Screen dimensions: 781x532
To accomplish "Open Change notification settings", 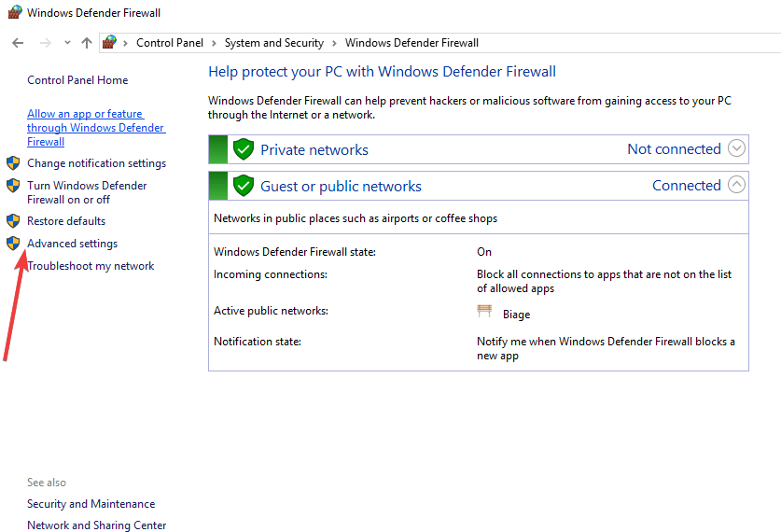I will click(97, 163).
